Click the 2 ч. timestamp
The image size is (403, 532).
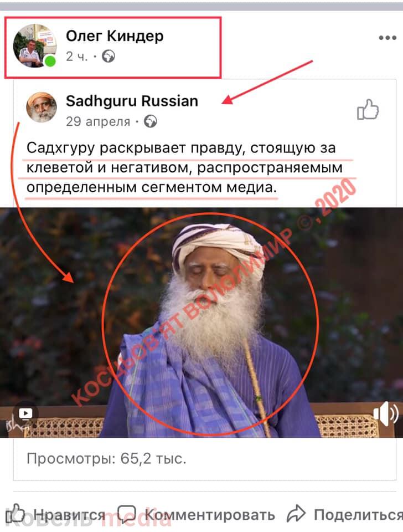tap(76, 57)
